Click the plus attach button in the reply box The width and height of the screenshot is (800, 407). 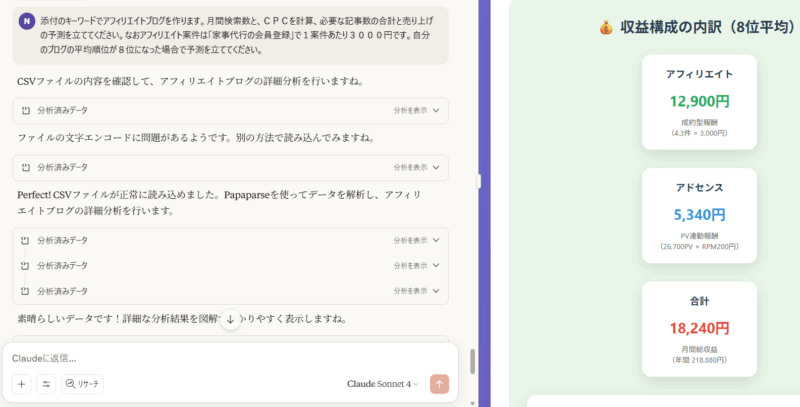[x=21, y=384]
